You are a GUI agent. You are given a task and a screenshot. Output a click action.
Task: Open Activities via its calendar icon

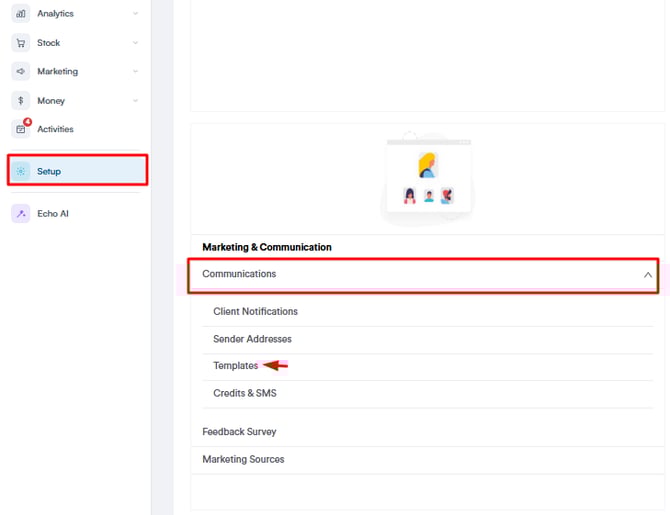pos(20,130)
